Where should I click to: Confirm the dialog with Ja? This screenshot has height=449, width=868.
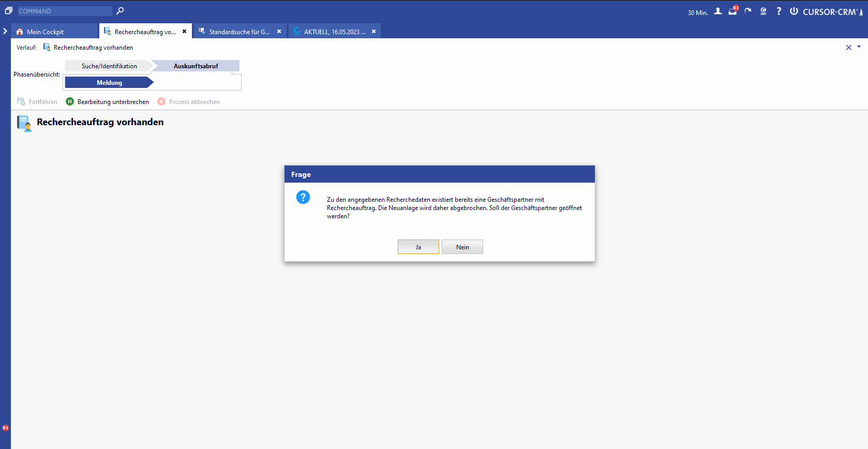coord(418,247)
